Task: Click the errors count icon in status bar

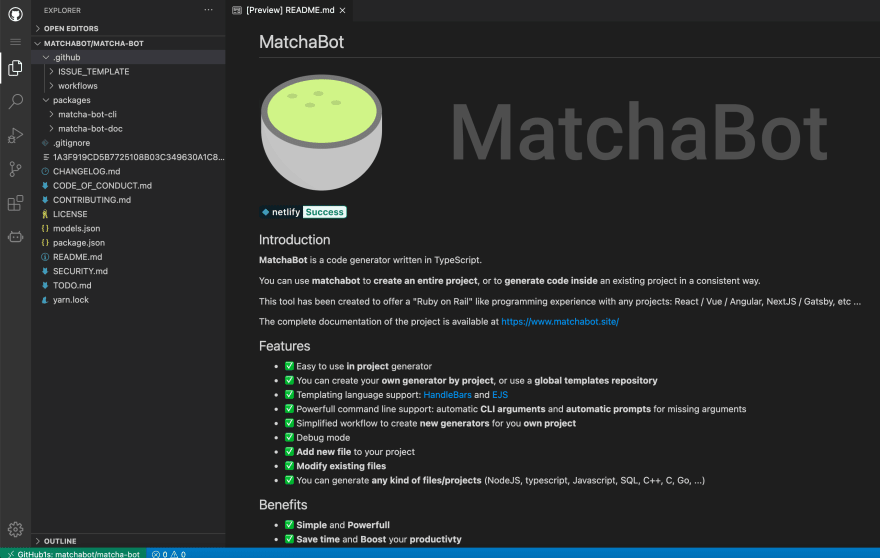Action: 156,554
